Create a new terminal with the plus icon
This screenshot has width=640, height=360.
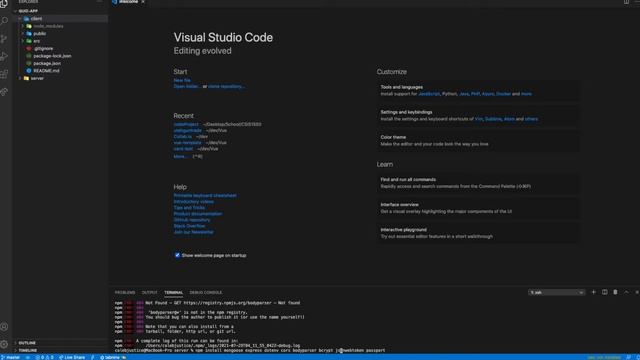coord(593,292)
